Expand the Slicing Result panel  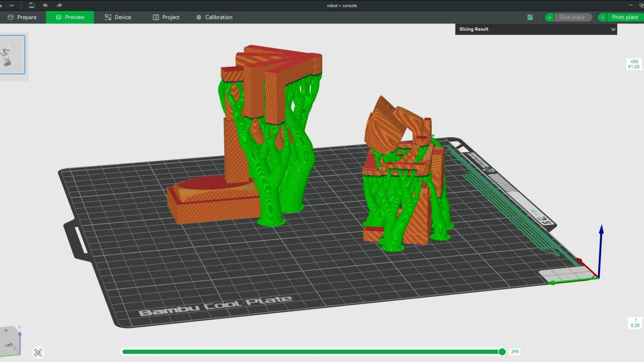(613, 29)
